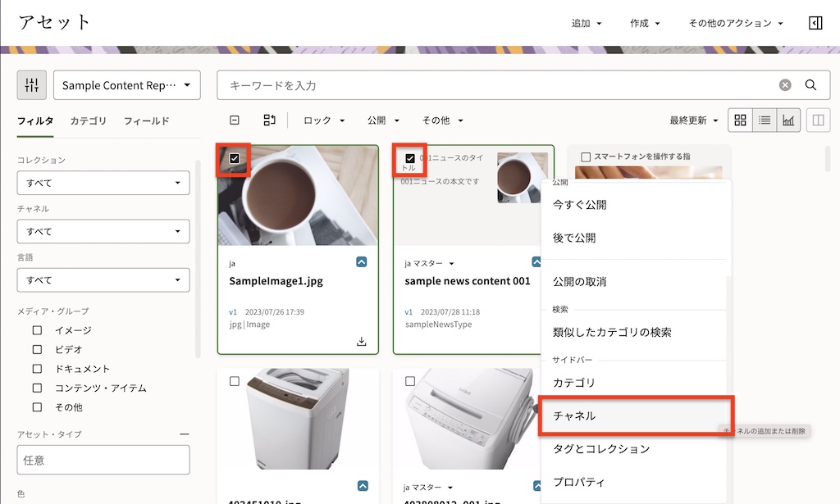Expand the 公開 dropdown in the toolbar
The width and height of the screenshot is (840, 504).
[381, 120]
